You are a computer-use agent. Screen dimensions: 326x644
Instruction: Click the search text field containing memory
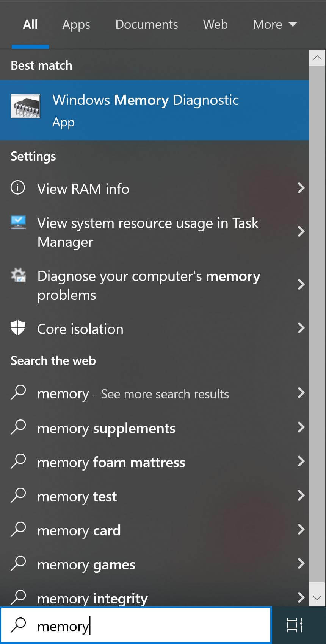152,626
